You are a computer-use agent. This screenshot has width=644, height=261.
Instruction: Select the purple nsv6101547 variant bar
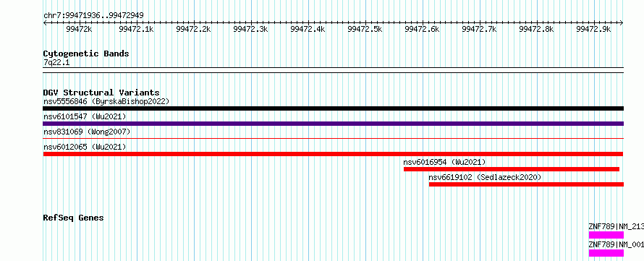point(333,124)
